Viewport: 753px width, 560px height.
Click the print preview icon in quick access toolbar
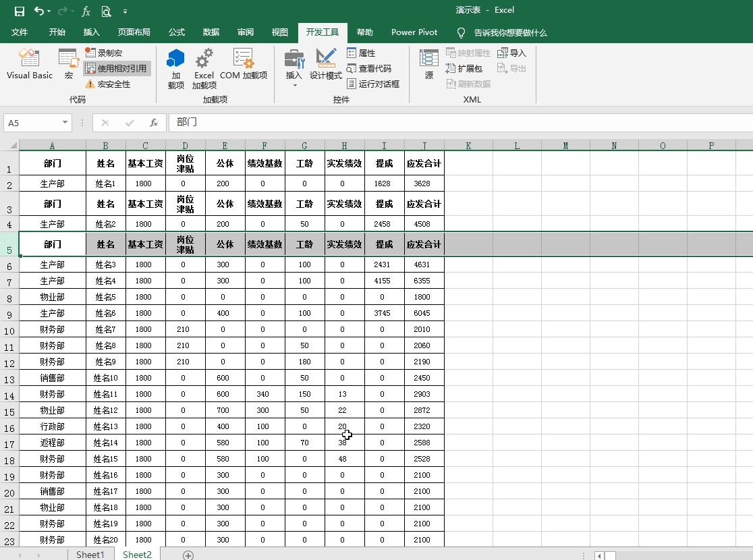106,11
